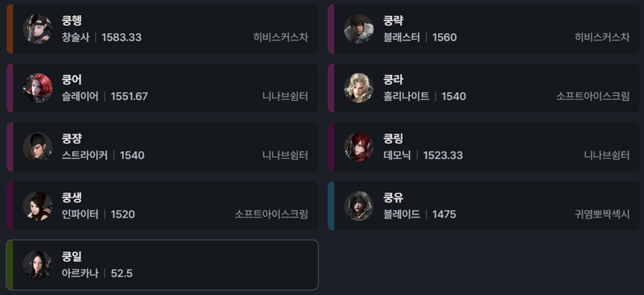Select the red-haired 쿵어 슬레이어 portrait

tap(37, 88)
